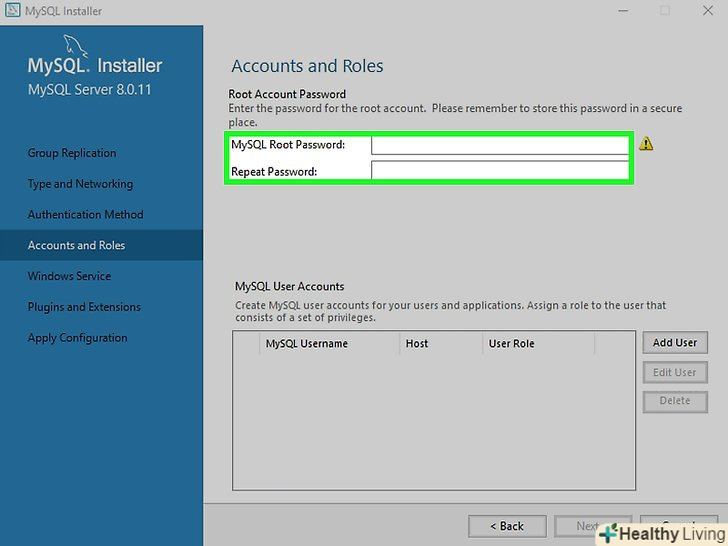Go to Plugins and Extensions step
The width and height of the screenshot is (728, 546).
pos(84,307)
